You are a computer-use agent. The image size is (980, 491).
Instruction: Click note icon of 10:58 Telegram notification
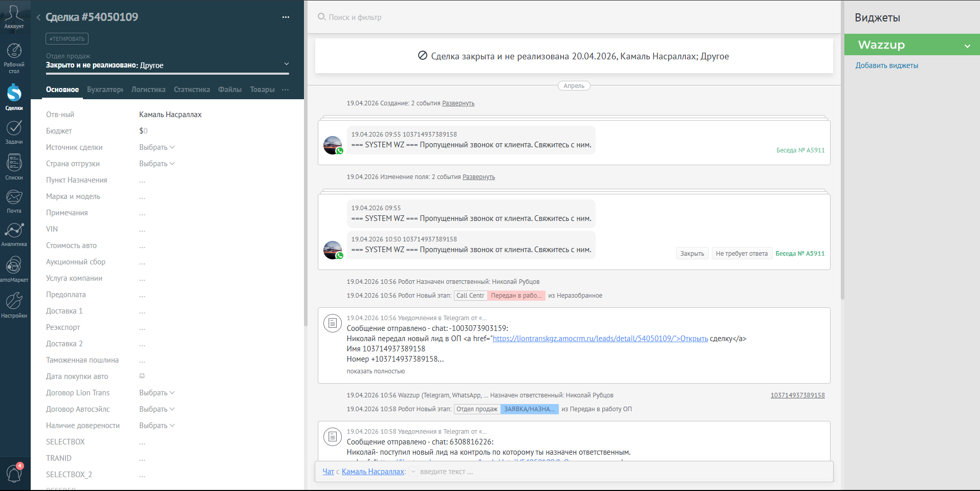tap(333, 436)
